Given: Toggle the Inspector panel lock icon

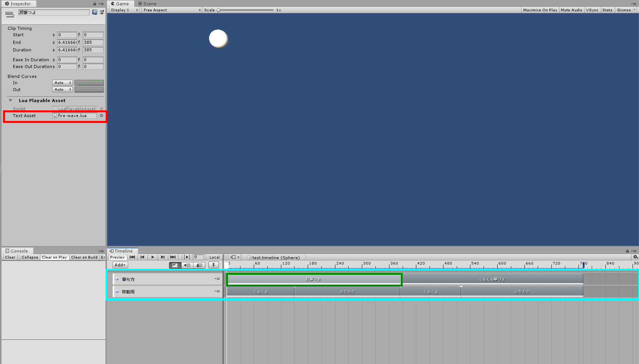Looking at the screenshot, I should [x=95, y=3].
